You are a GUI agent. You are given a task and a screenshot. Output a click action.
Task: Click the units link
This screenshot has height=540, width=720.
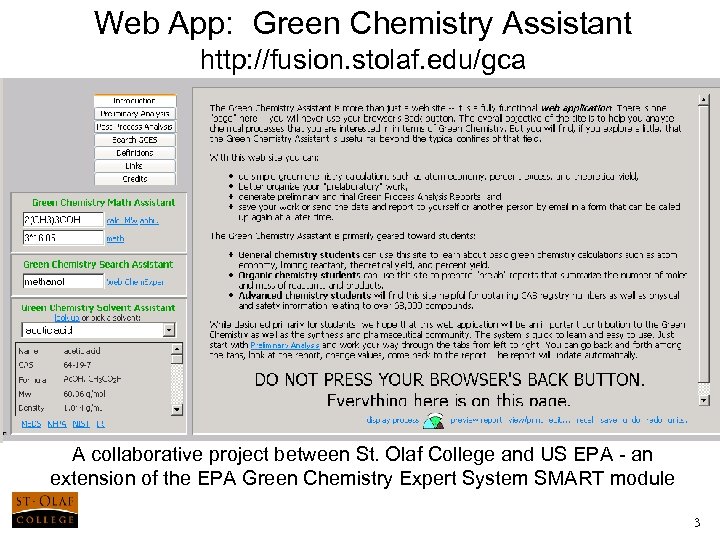pyautogui.click(x=677, y=420)
